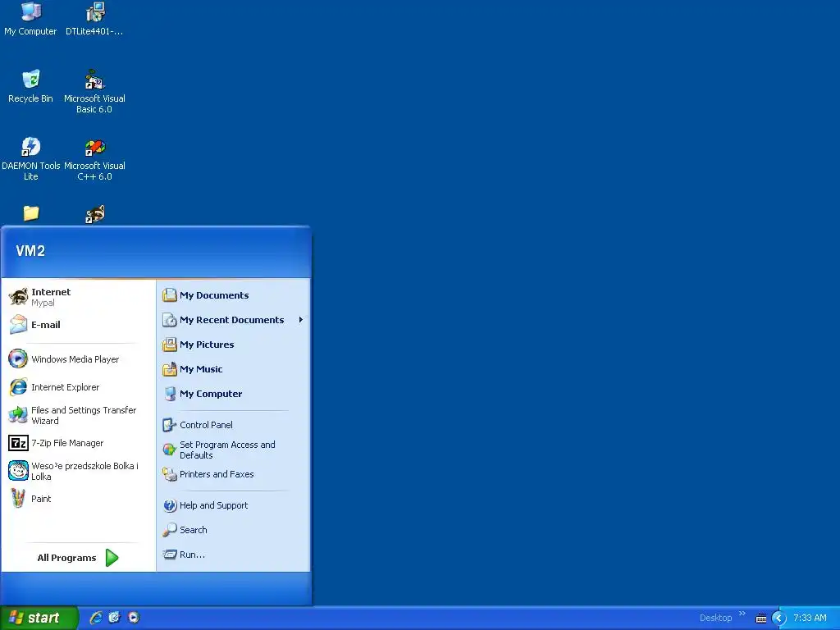Open Help and Support
Image resolution: width=840 pixels, height=630 pixels.
[x=233, y=505]
